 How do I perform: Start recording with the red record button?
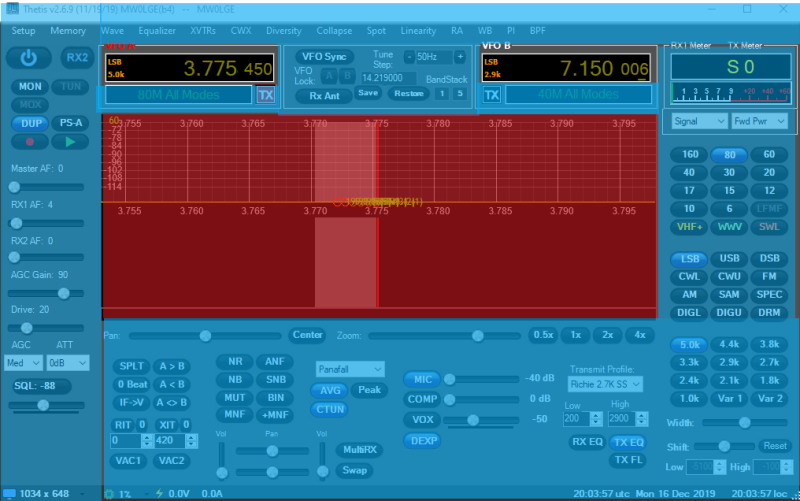click(x=30, y=142)
